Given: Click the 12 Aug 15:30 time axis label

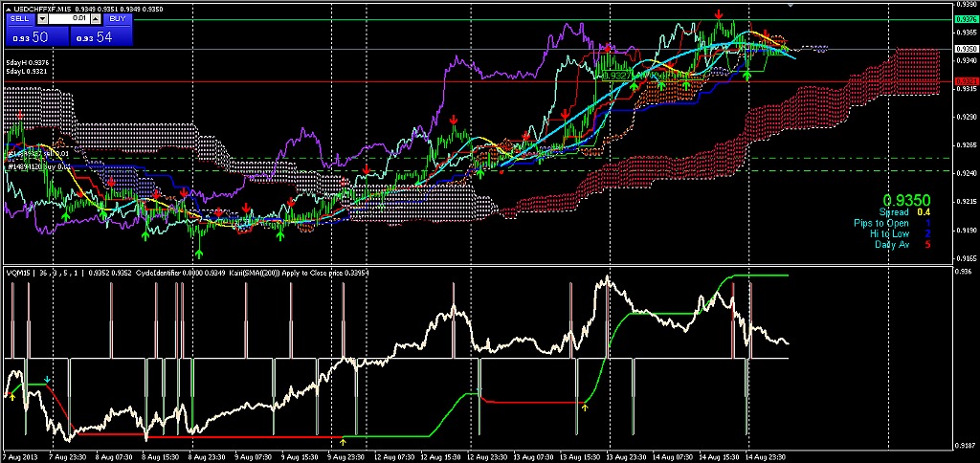Looking at the screenshot, I should tap(442, 456).
